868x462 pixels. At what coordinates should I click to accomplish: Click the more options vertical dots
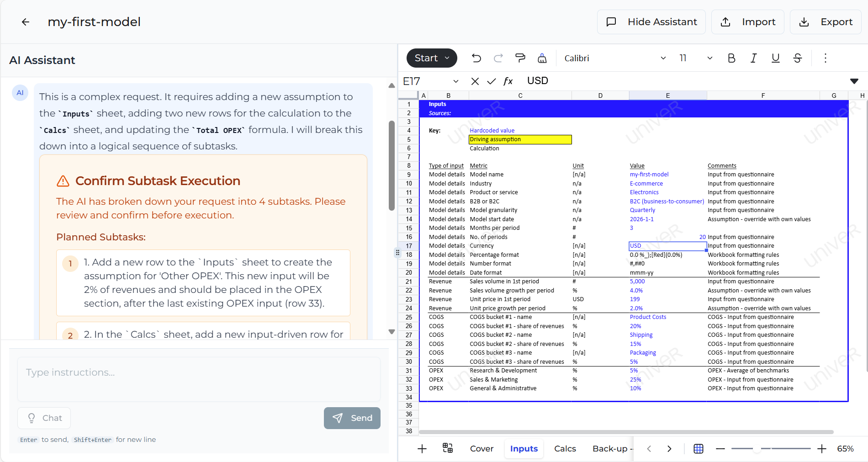tap(825, 58)
